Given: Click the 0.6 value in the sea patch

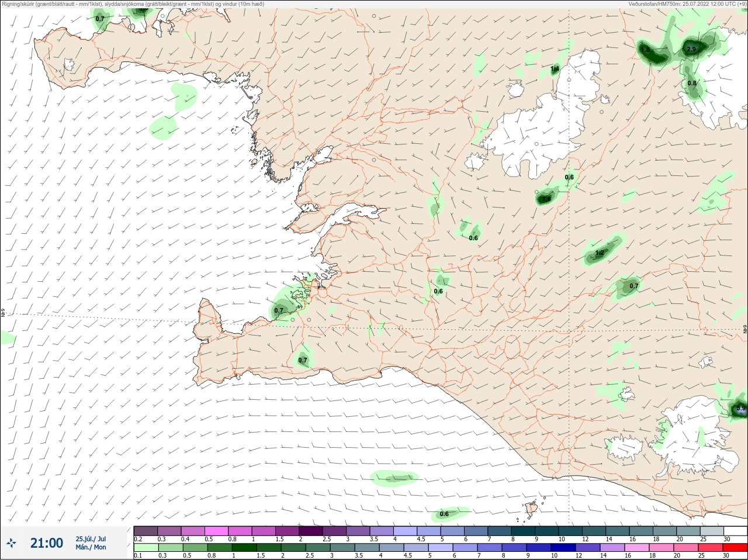Looking at the screenshot, I should 444,514.
